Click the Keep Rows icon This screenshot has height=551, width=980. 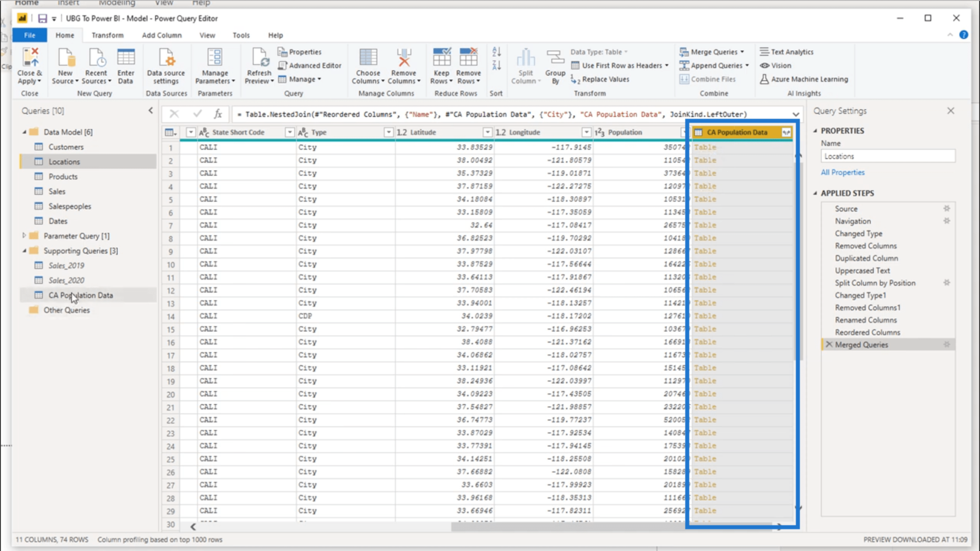pos(442,58)
